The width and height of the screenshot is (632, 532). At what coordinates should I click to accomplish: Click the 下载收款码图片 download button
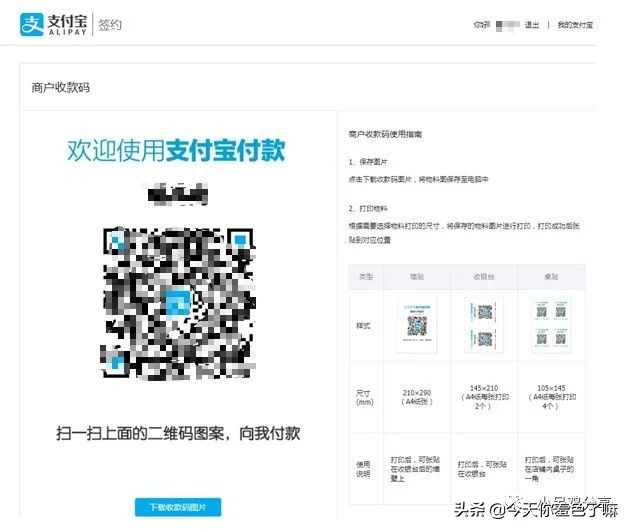coord(178,507)
